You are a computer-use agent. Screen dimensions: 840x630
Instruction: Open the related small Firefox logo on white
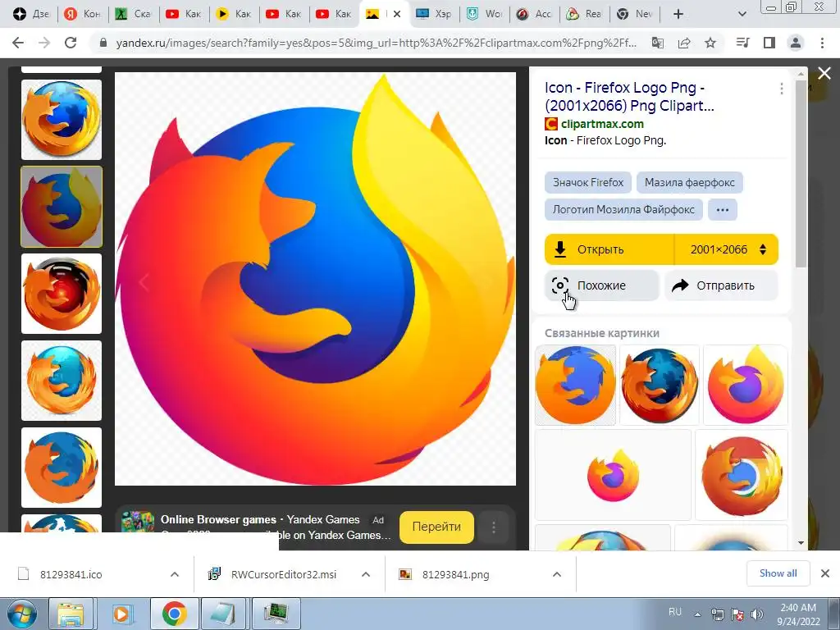click(x=613, y=475)
